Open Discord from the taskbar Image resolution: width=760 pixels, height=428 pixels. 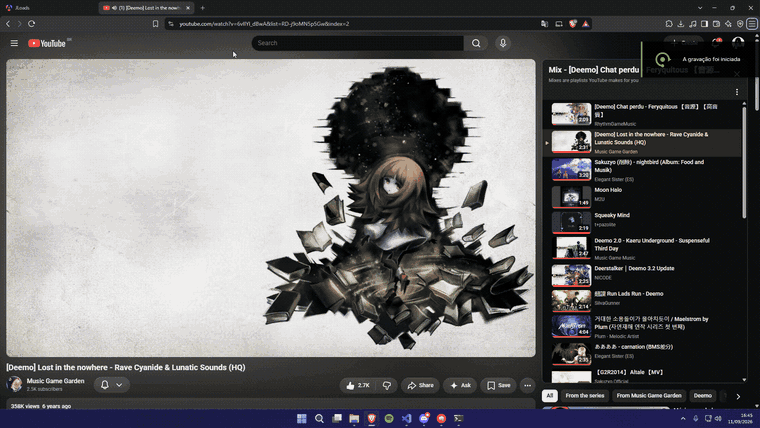click(x=424, y=418)
